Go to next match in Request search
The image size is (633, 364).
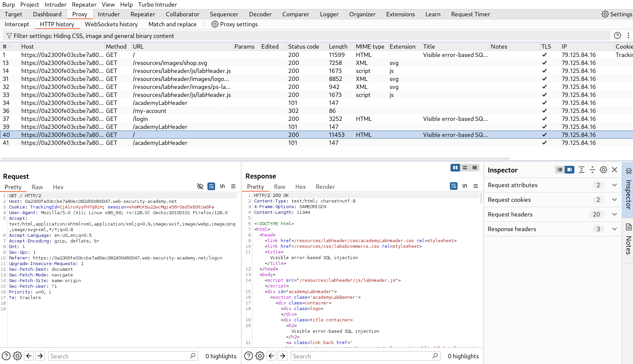click(40, 356)
